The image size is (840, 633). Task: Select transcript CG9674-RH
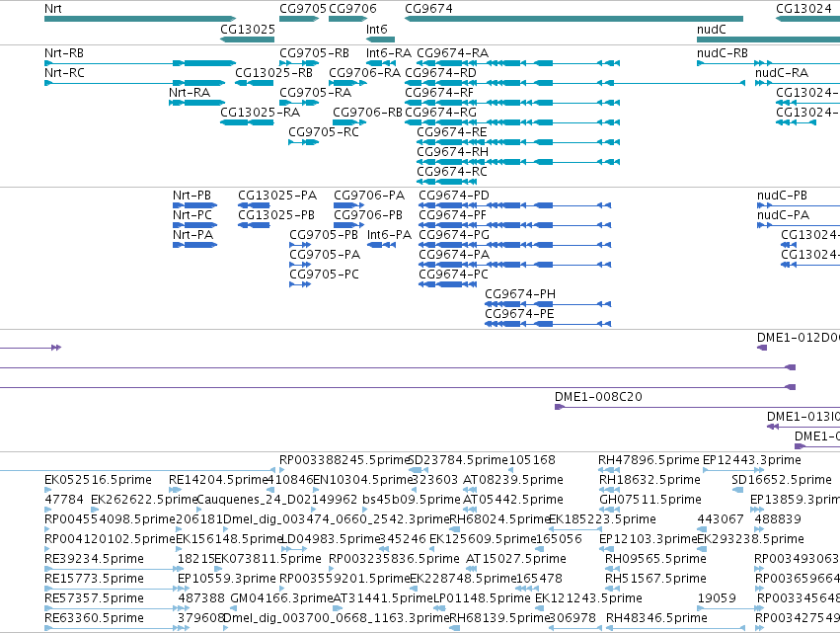click(x=453, y=152)
